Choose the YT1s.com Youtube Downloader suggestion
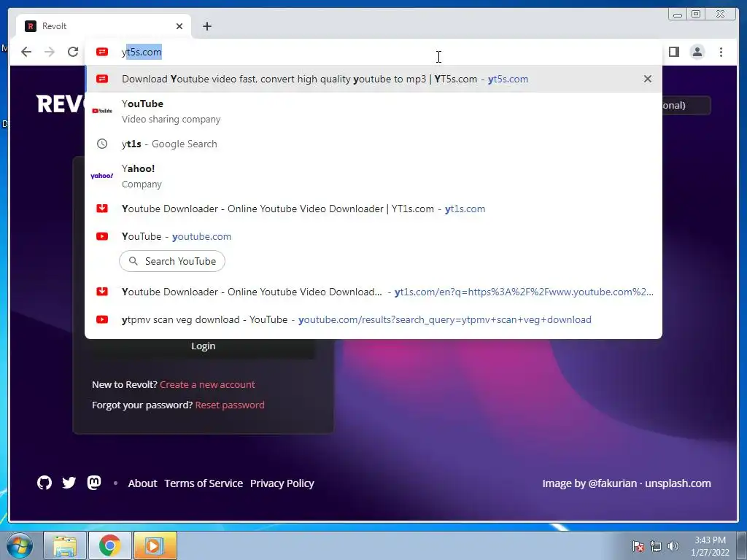Image resolution: width=747 pixels, height=560 pixels. point(373,209)
